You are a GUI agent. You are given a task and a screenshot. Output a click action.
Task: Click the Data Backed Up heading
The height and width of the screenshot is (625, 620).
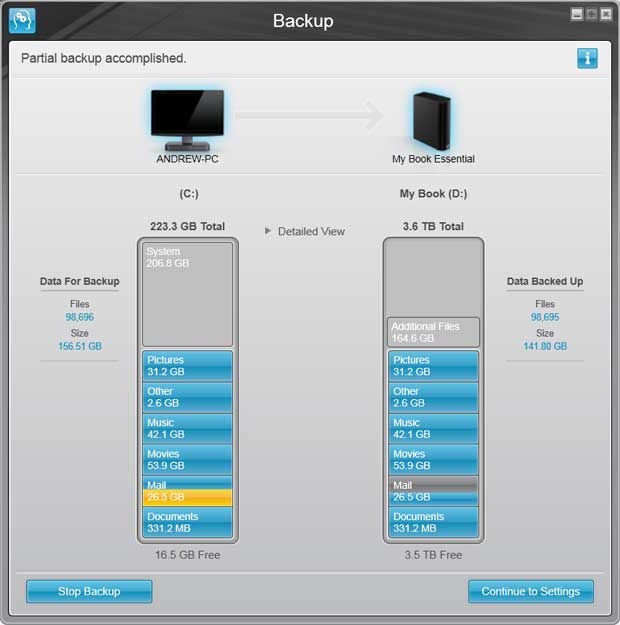[x=545, y=281]
